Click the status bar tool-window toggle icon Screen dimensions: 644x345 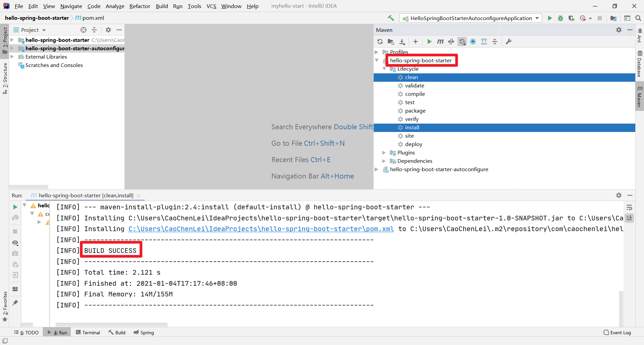pyautogui.click(x=5, y=341)
